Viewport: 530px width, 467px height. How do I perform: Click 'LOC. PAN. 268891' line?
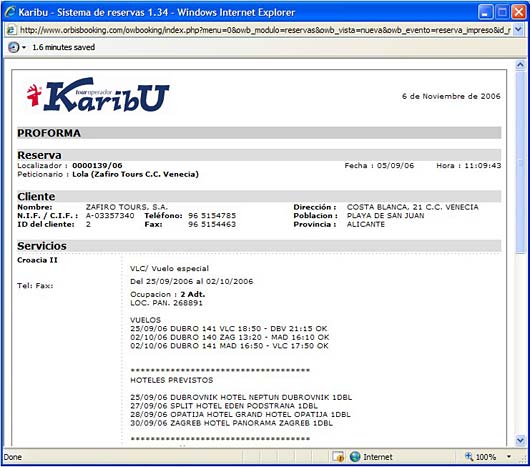[166, 303]
